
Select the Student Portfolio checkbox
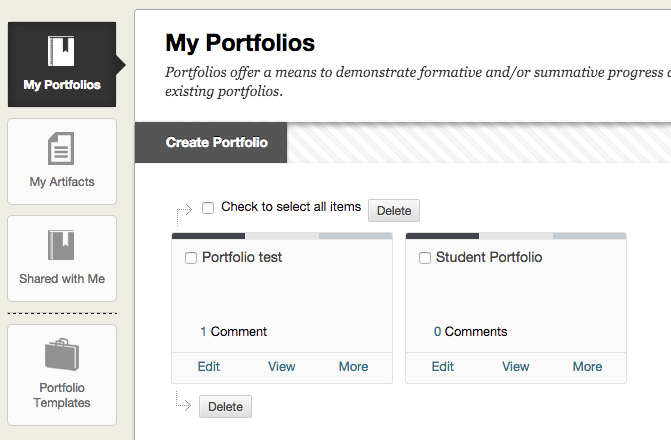click(425, 258)
